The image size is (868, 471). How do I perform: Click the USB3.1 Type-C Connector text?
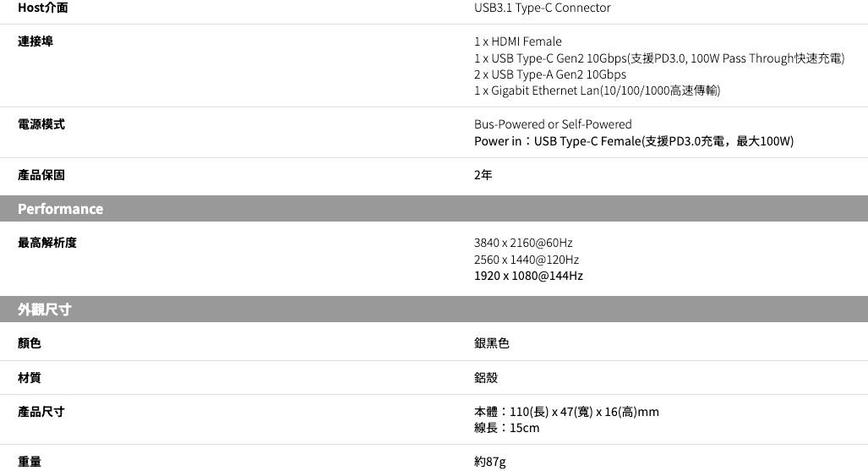(542, 8)
